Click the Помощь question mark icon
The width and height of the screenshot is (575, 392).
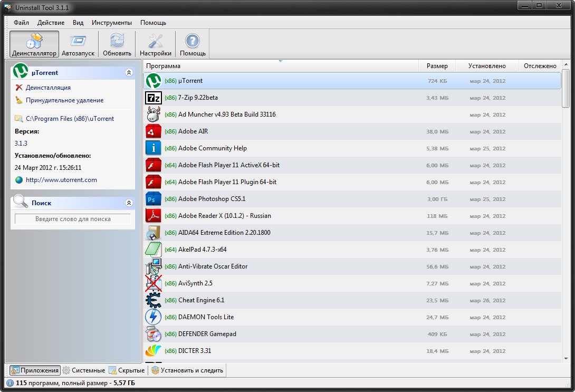(x=193, y=41)
